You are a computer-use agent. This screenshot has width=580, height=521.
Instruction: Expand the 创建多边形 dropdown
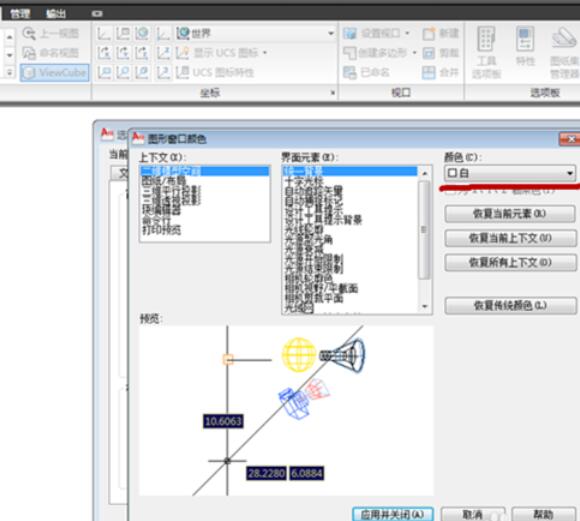[414, 53]
